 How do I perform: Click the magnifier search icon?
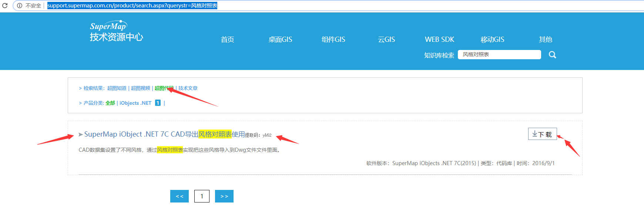tap(552, 55)
